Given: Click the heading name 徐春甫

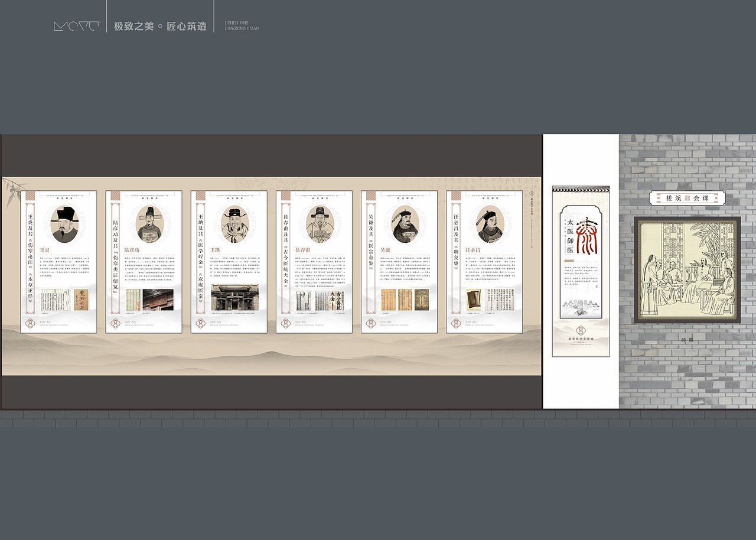Looking at the screenshot, I should [302, 251].
